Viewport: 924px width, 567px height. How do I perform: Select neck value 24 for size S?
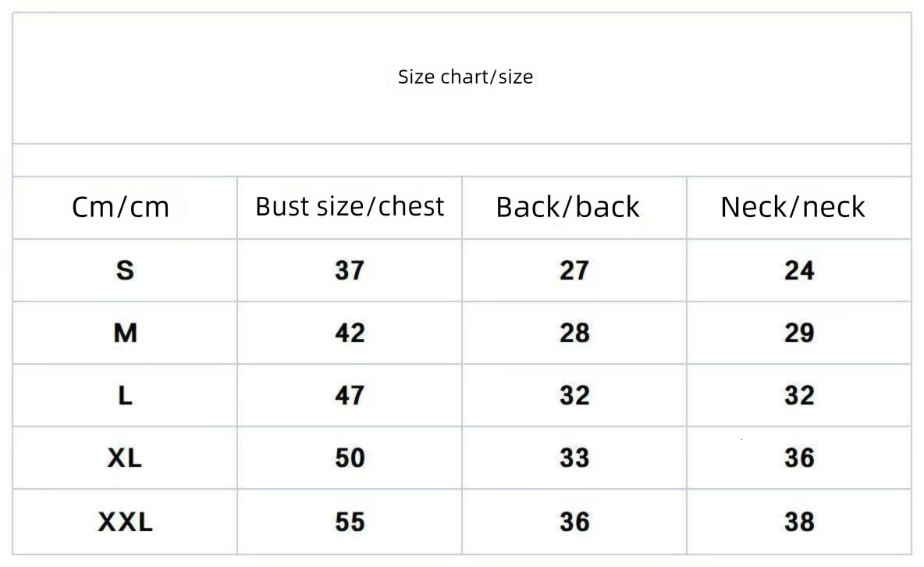799,270
